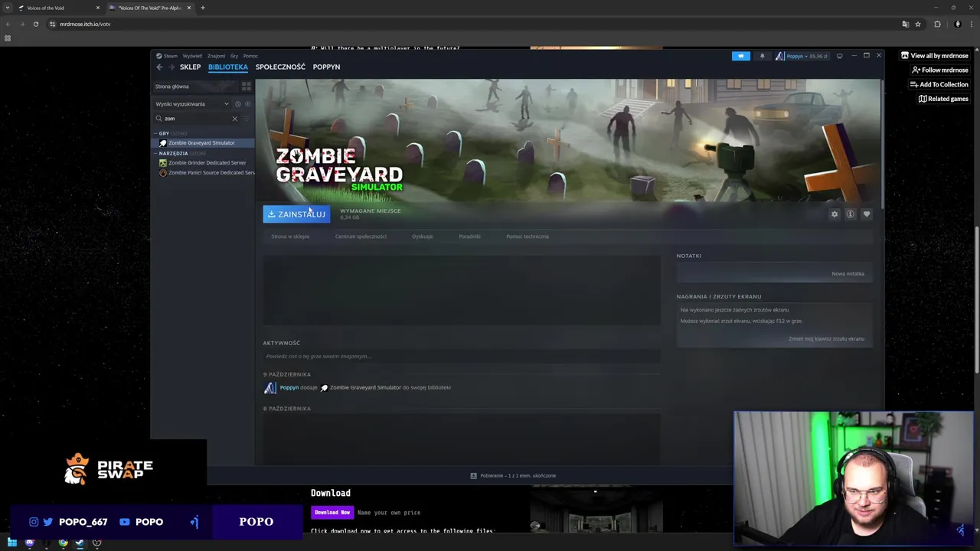This screenshot has height=551, width=980.
Task: Open the browser three-dot menu
Action: tap(971, 24)
